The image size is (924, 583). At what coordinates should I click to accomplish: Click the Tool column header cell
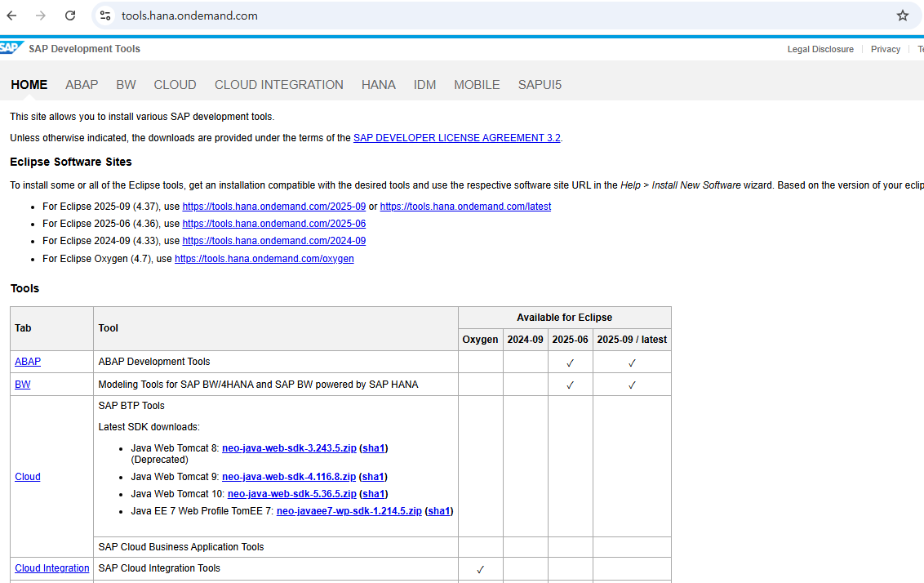coord(275,328)
